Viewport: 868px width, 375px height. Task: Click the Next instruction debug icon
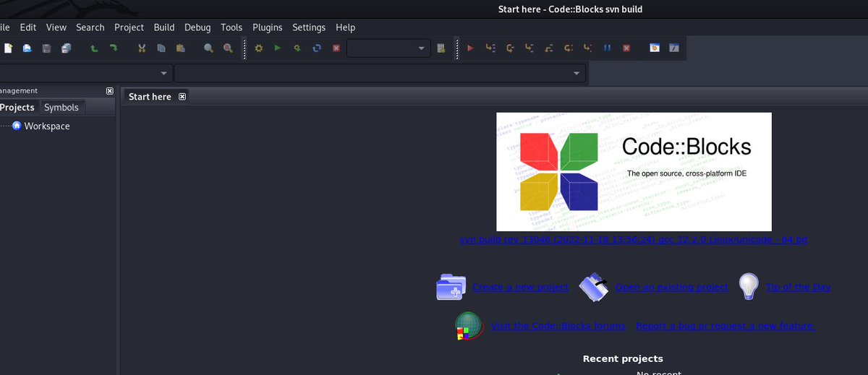(569, 48)
